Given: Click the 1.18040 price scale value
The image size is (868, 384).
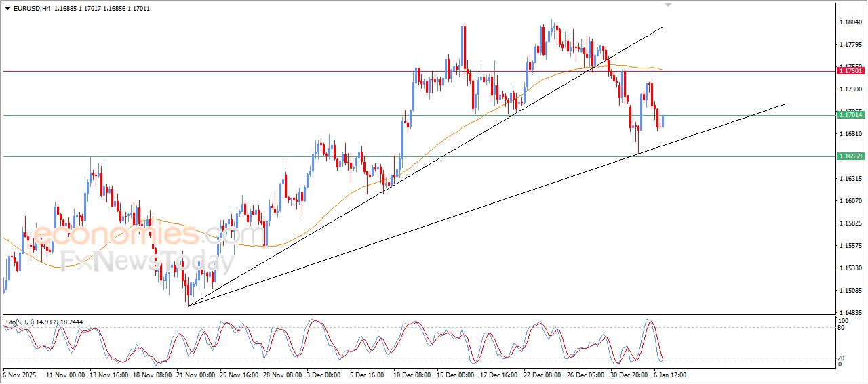Looking at the screenshot, I should coord(850,22).
